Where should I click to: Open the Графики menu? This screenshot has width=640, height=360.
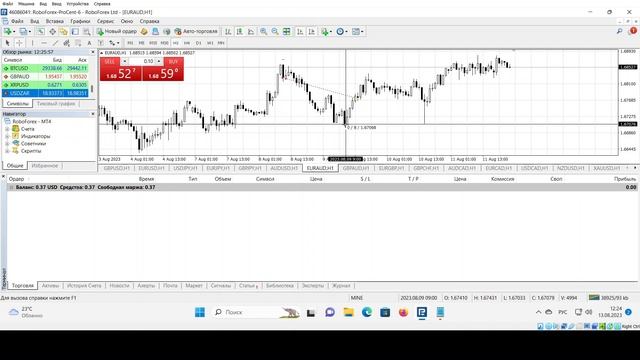click(80, 21)
